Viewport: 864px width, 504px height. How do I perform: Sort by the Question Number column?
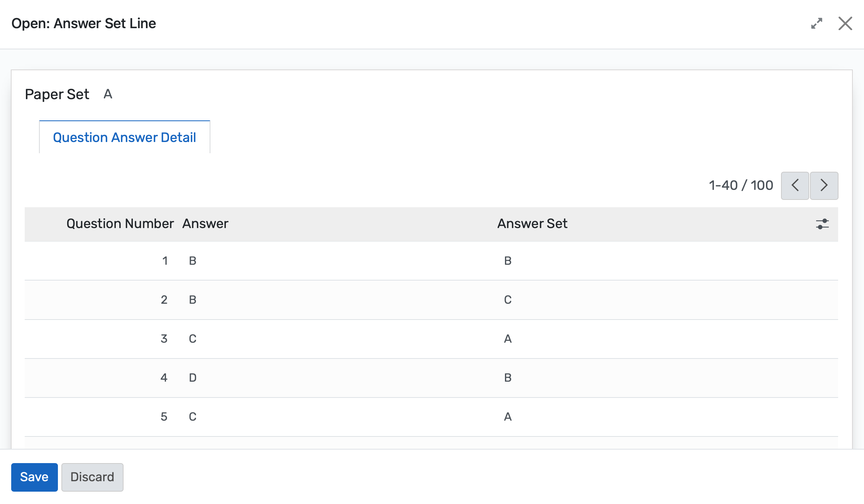[x=120, y=224]
